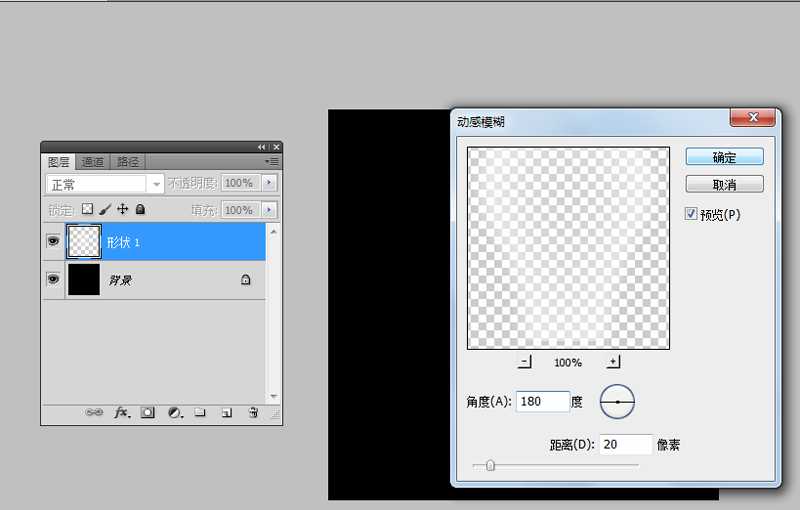The height and width of the screenshot is (510, 800).
Task: Open the fx layer style menu
Action: (121, 412)
